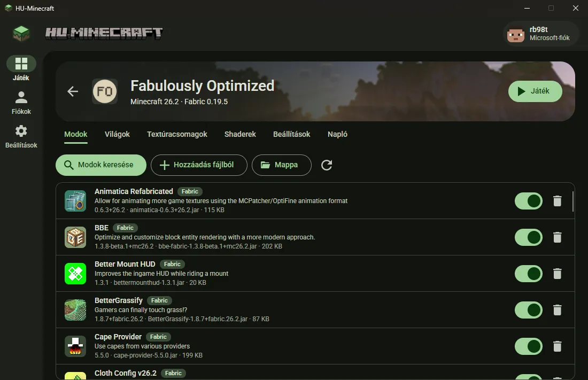Open the Mappa folder button
The image size is (588, 380).
(x=281, y=165)
